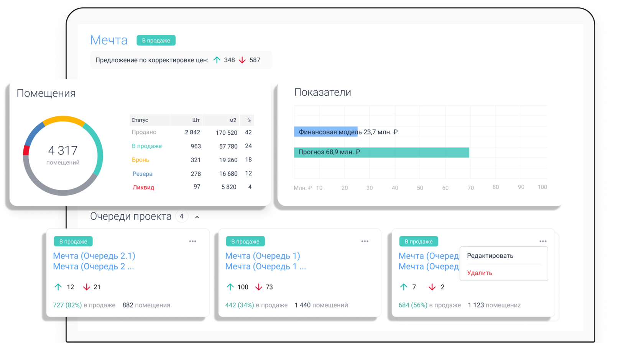Click the Продано status row label
Image resolution: width=644 pixels, height=343 pixels.
pos(144,132)
